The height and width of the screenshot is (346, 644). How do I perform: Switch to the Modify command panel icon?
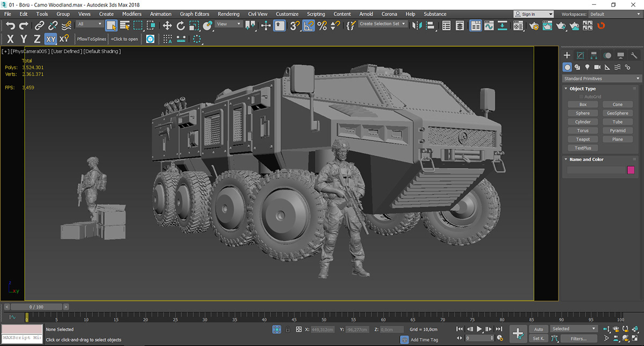(580, 55)
